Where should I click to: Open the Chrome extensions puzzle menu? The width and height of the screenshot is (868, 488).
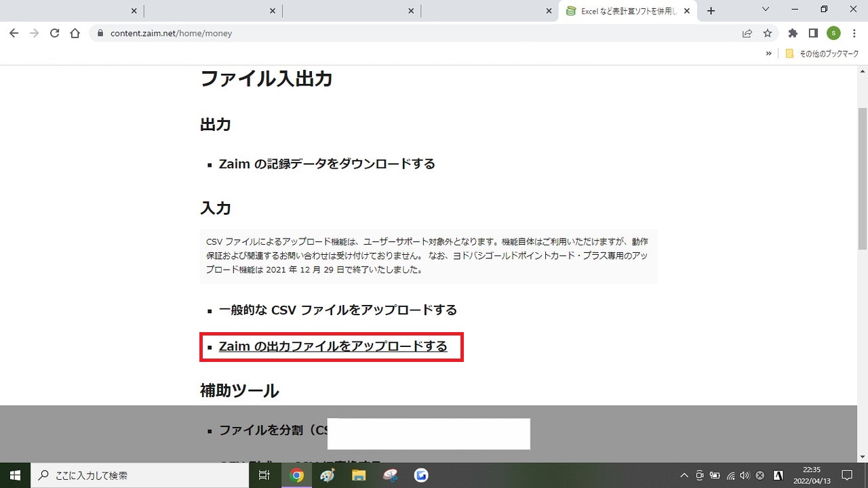pos(793,33)
